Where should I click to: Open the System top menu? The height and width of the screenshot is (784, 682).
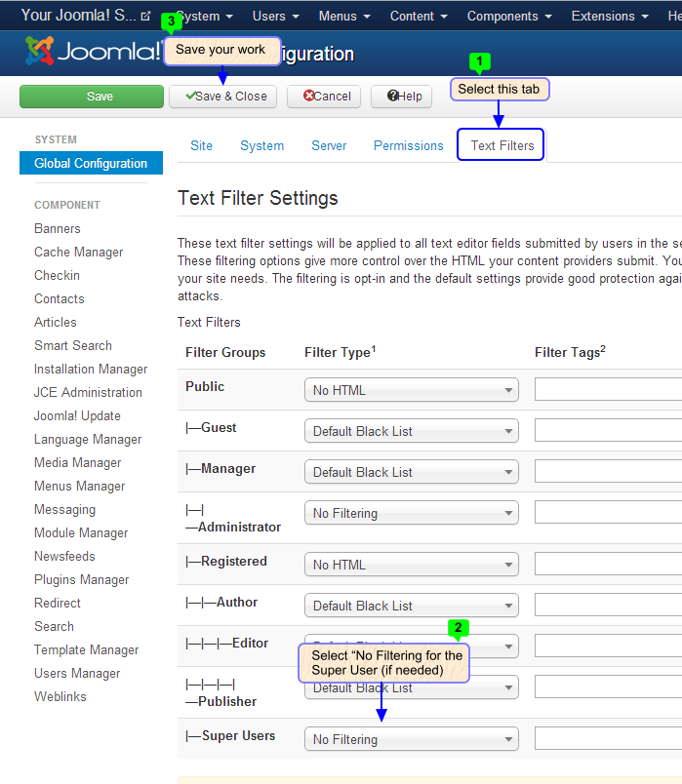(x=204, y=16)
